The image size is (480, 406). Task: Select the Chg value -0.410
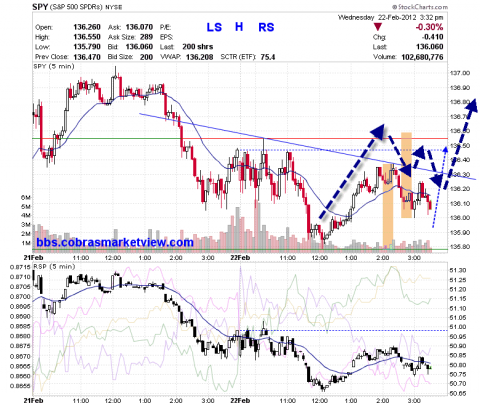[432, 37]
